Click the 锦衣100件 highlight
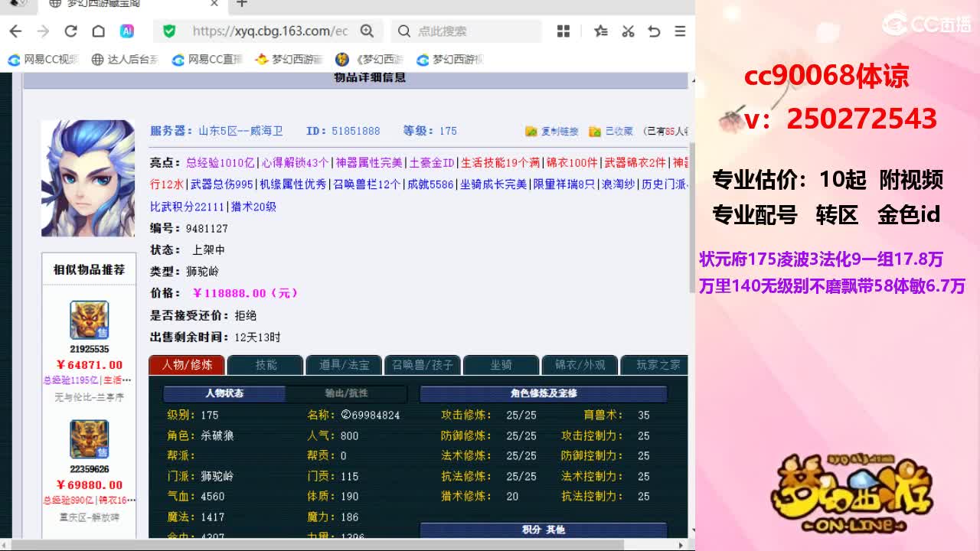 coord(572,163)
